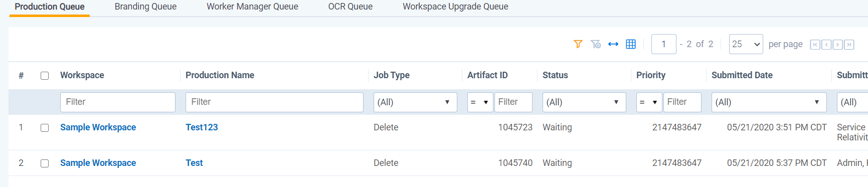Click Delete job type in Artifact 1045740 row
The height and width of the screenshot is (187, 868).
[x=386, y=163]
